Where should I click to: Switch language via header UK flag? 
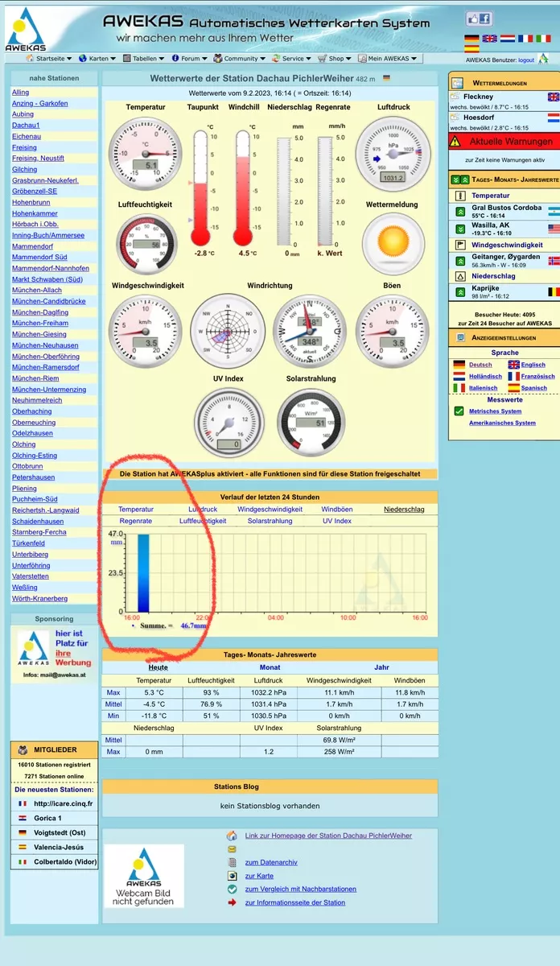489,38
